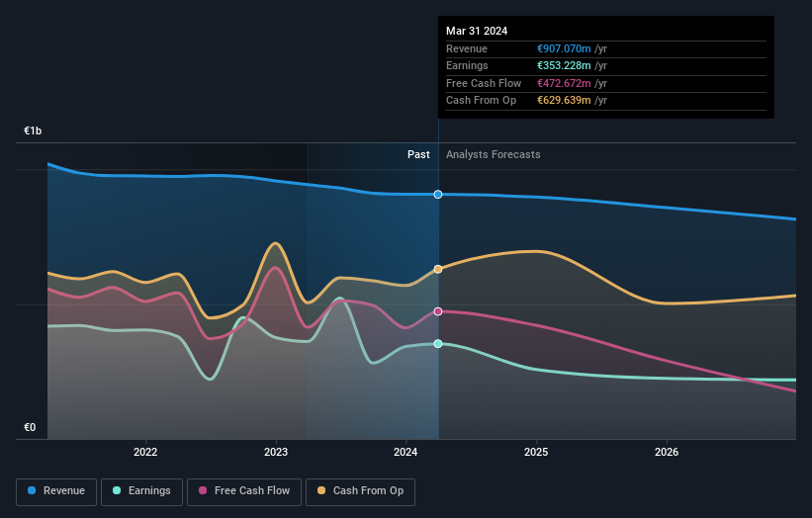The height and width of the screenshot is (518, 812).
Task: Click the Free Cash Flow pink marker
Action: [438, 311]
